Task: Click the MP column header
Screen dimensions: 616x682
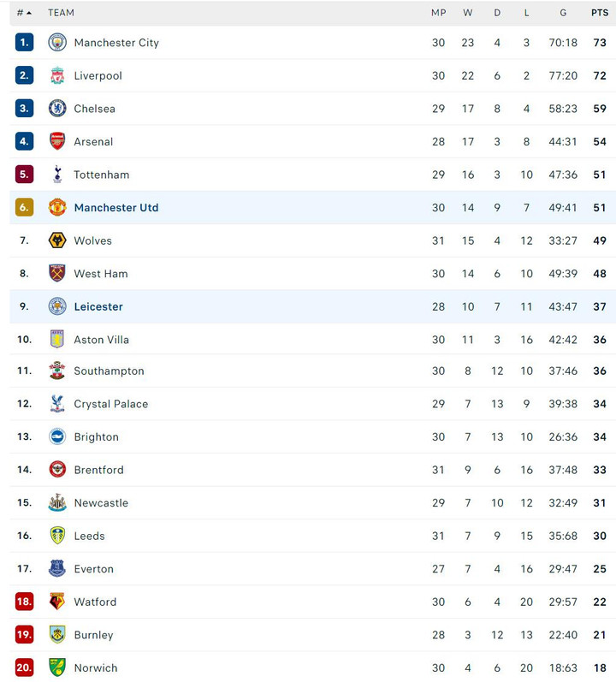Action: tap(438, 13)
